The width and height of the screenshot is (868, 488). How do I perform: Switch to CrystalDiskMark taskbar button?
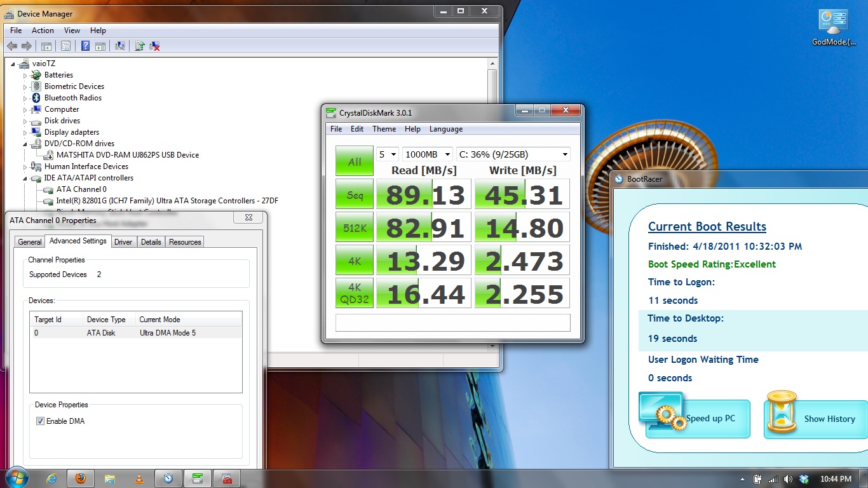(198, 478)
